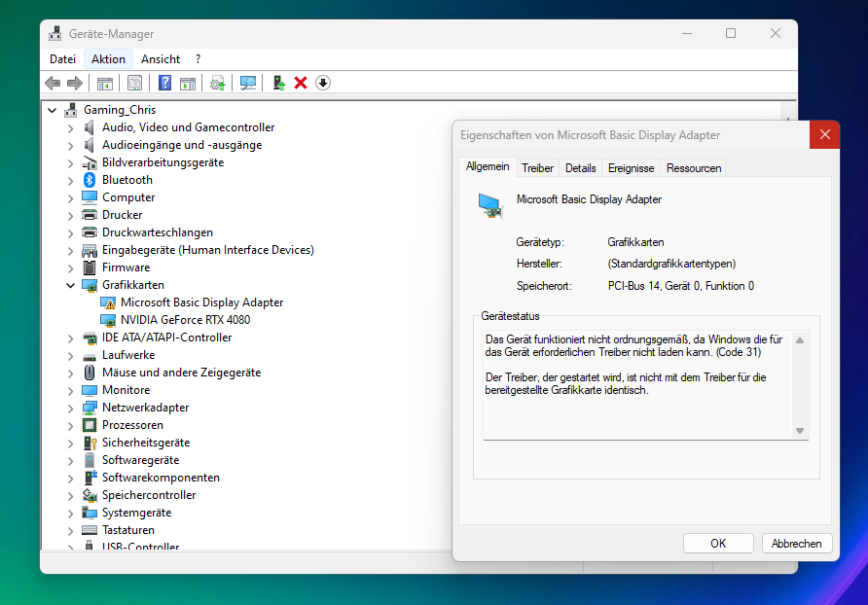This screenshot has width=868, height=605.
Task: Select the Softwarekomponenten tree label
Action: tap(162, 478)
